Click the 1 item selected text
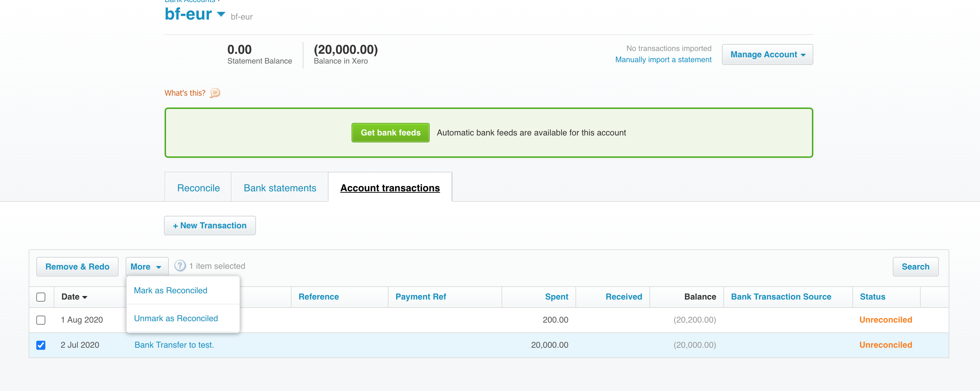The image size is (980, 391). point(217,266)
